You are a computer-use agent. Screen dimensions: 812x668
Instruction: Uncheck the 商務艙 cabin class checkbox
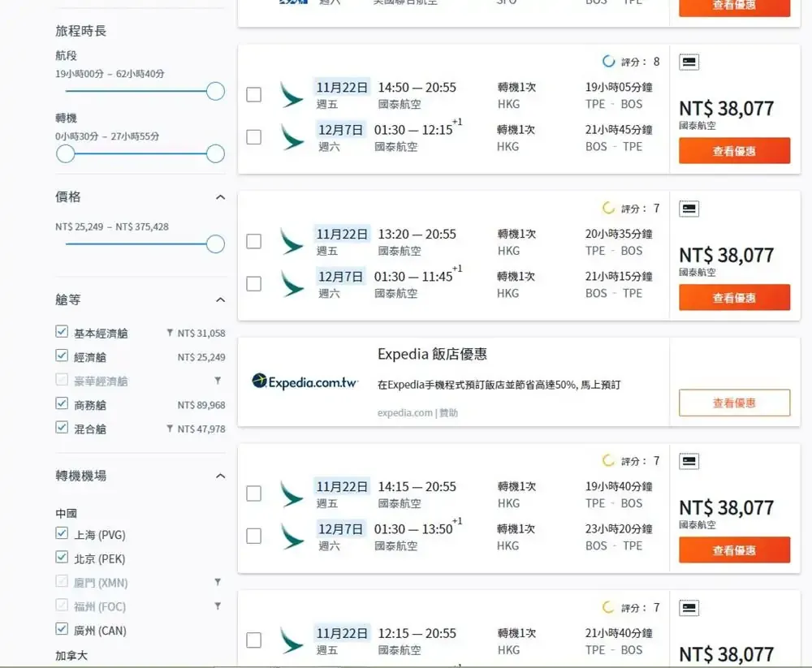[x=62, y=403]
